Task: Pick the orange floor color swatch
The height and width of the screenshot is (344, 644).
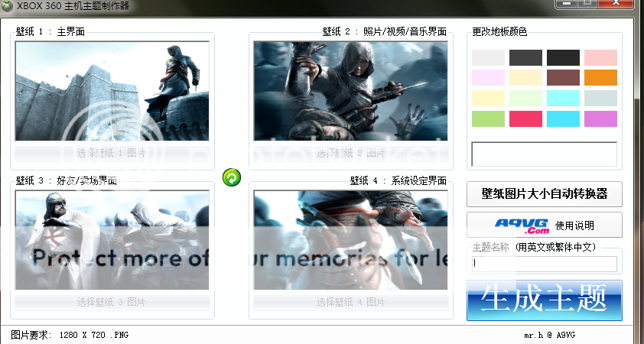Action: [600, 78]
